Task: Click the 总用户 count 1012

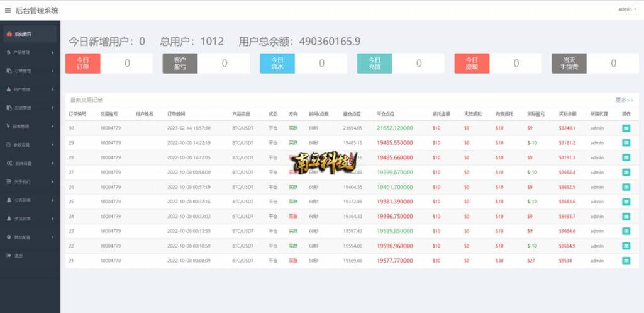Action: coord(213,42)
